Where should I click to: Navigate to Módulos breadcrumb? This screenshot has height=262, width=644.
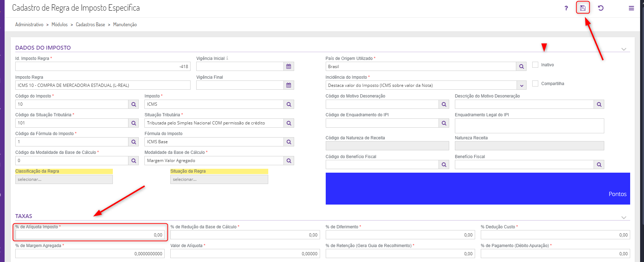pos(59,24)
